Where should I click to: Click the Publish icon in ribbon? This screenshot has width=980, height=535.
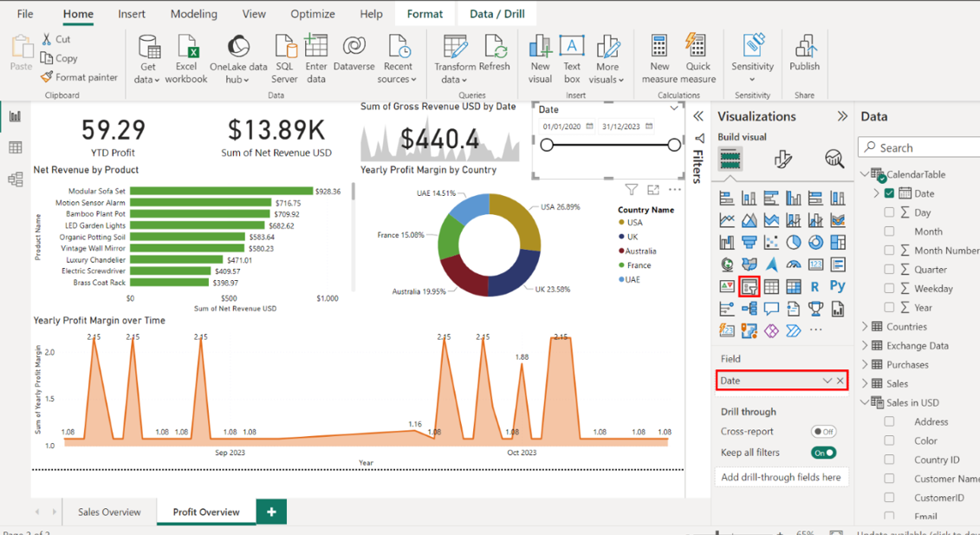click(804, 53)
